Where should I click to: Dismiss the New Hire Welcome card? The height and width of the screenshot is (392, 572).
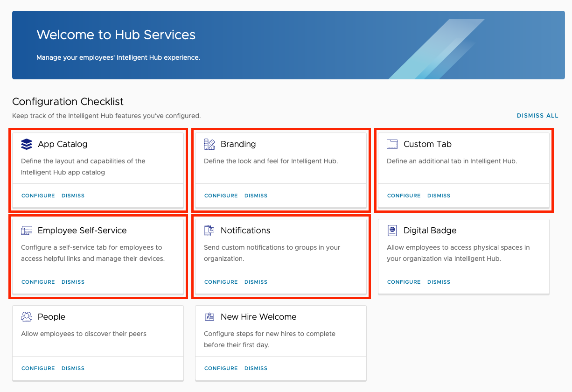(256, 368)
